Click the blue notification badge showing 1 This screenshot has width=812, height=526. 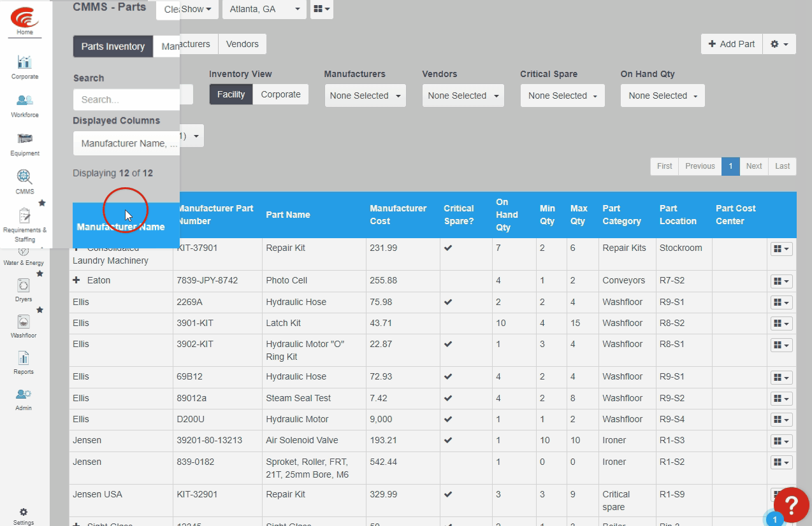[774, 519]
